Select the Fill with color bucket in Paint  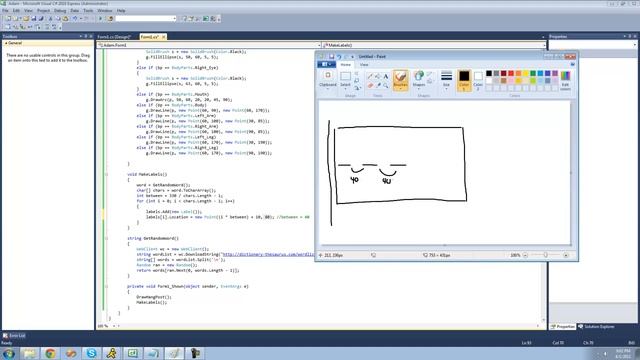click(378, 76)
